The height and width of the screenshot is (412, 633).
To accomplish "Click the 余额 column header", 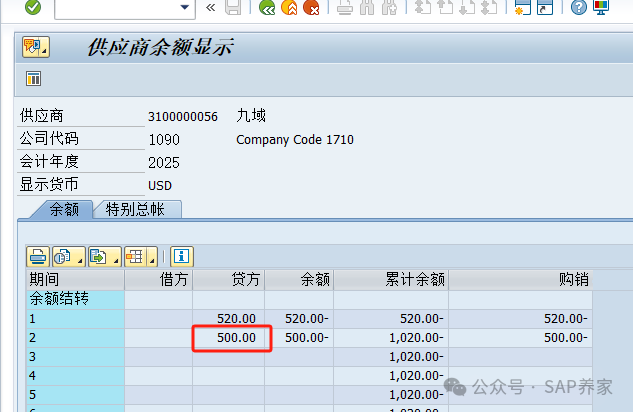I will (299, 279).
